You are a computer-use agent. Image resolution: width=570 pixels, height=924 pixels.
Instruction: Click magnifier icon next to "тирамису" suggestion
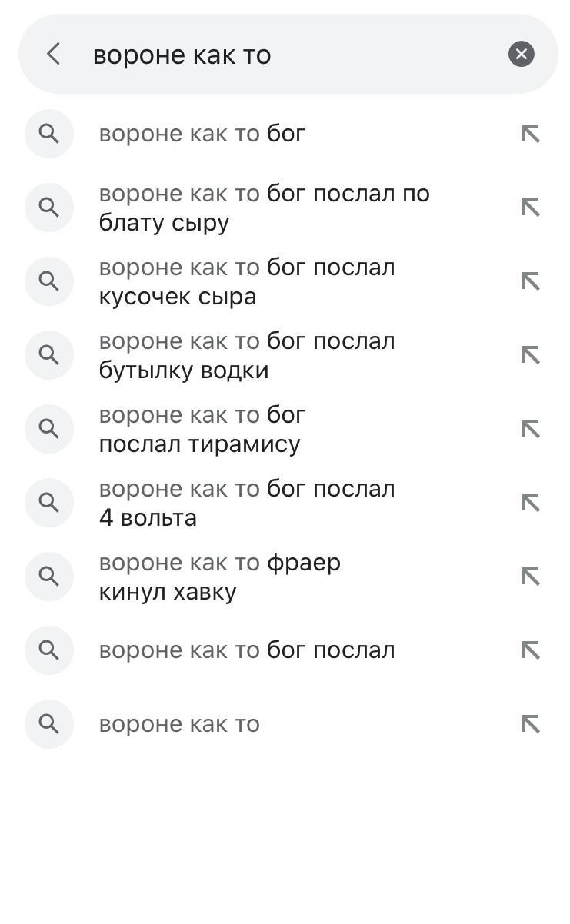tap(49, 429)
